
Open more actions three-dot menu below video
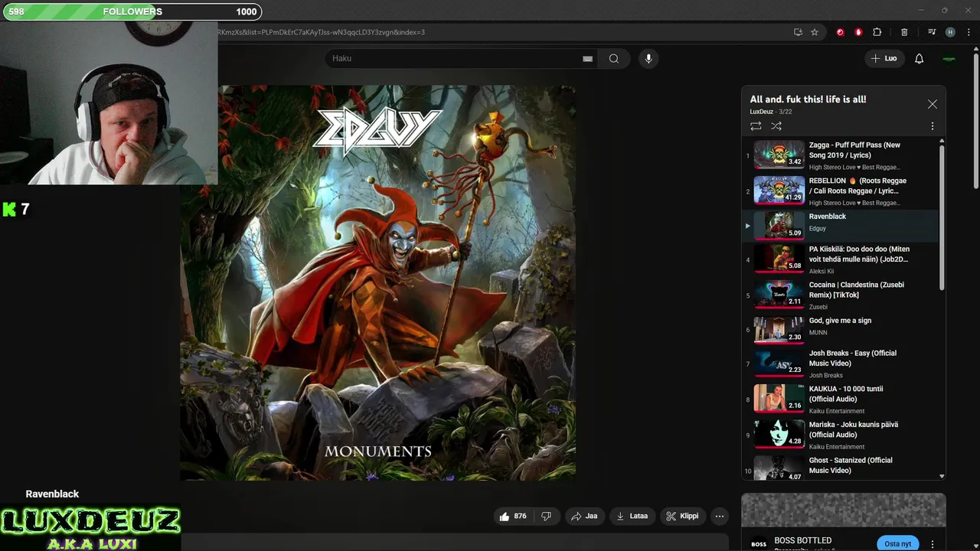[x=720, y=517]
